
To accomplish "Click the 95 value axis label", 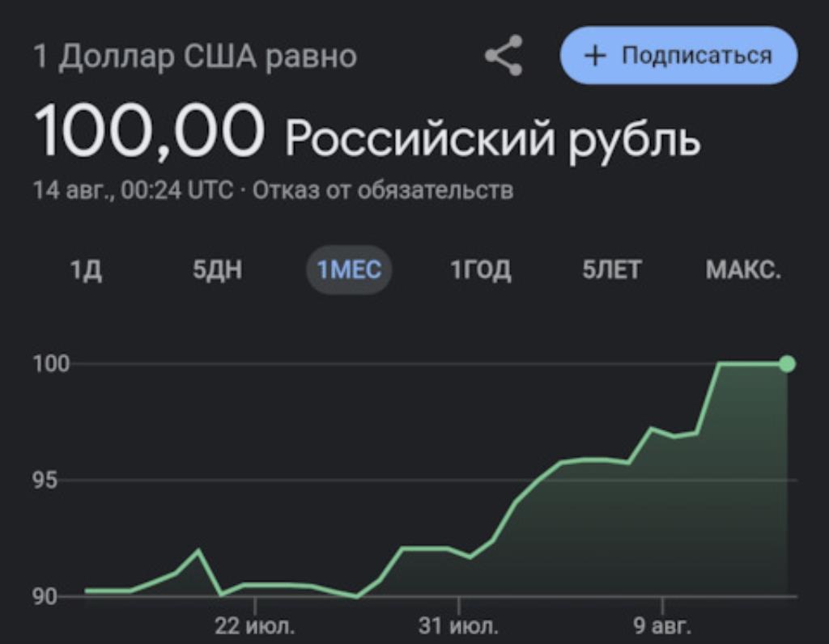I will pos(45,481).
